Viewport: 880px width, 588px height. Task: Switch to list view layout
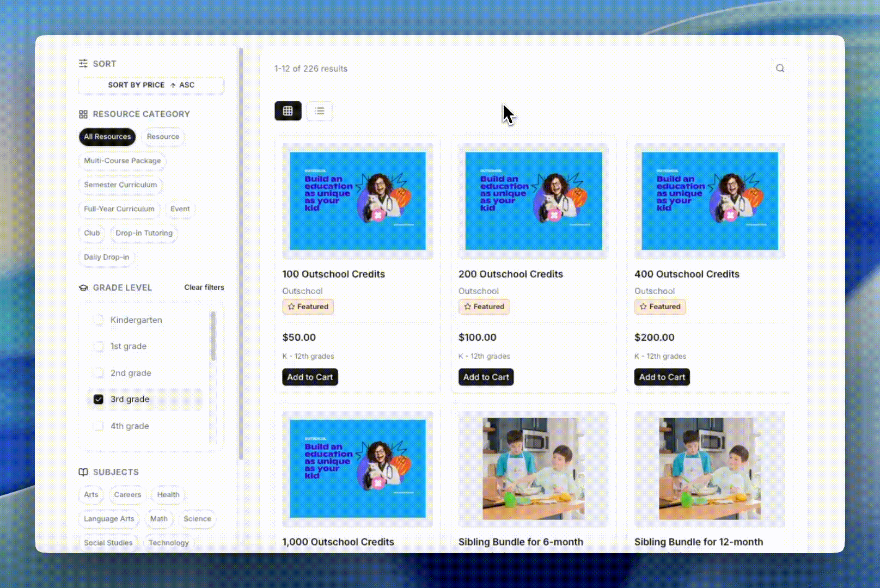tap(320, 111)
